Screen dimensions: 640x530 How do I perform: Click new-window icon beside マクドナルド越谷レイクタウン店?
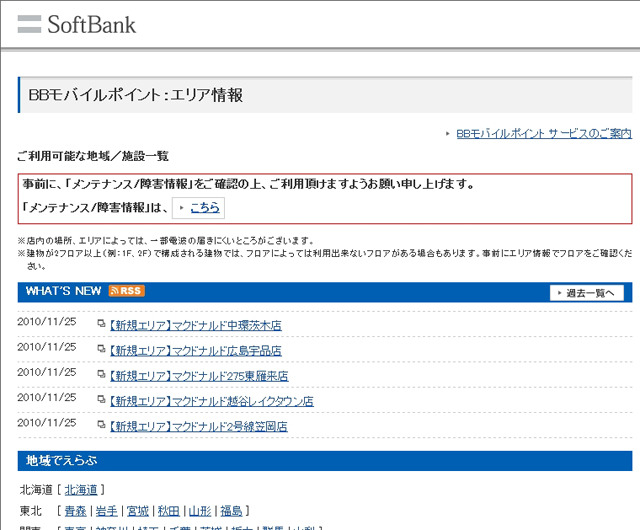point(101,400)
